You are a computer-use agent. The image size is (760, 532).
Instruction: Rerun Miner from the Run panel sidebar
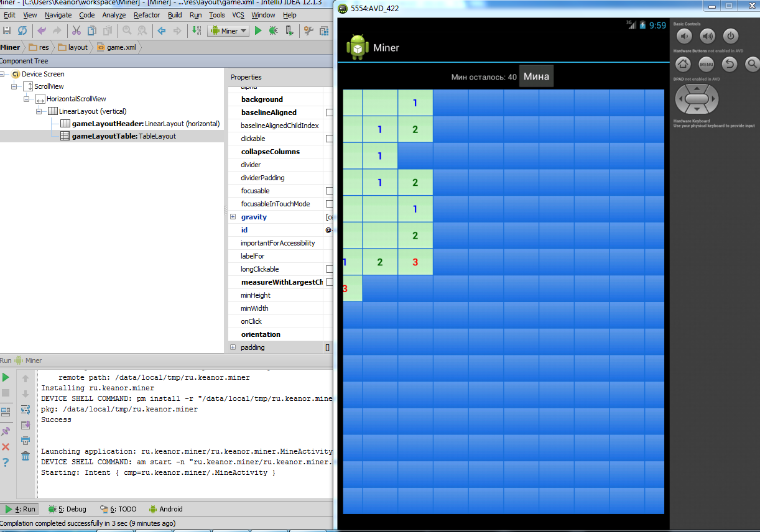[x=6, y=377]
